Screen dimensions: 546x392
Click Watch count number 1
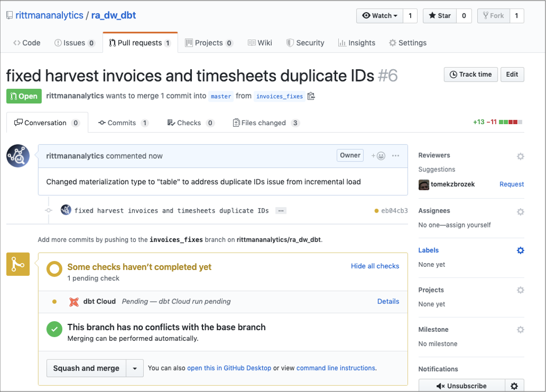pos(410,15)
